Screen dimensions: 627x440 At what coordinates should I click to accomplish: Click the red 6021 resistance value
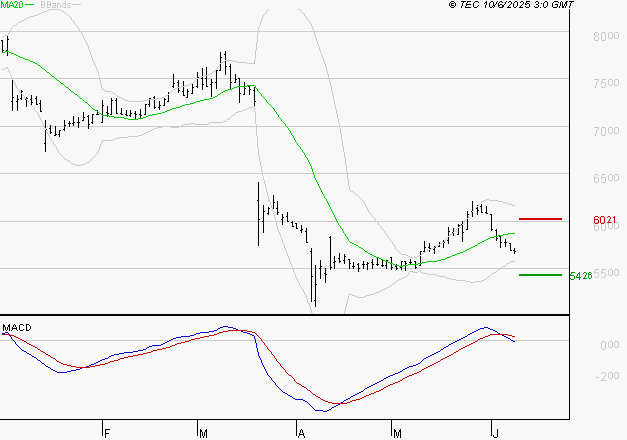coord(605,220)
